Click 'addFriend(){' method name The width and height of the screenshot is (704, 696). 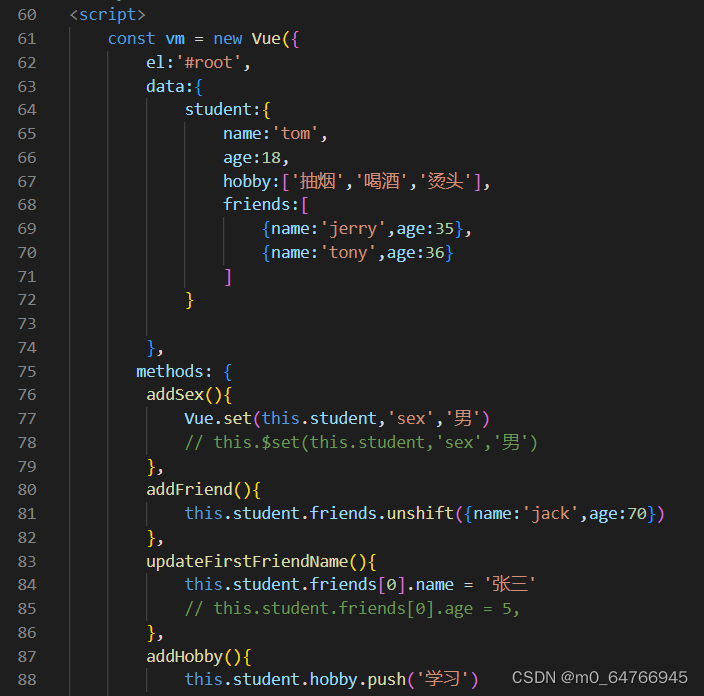[203, 489]
